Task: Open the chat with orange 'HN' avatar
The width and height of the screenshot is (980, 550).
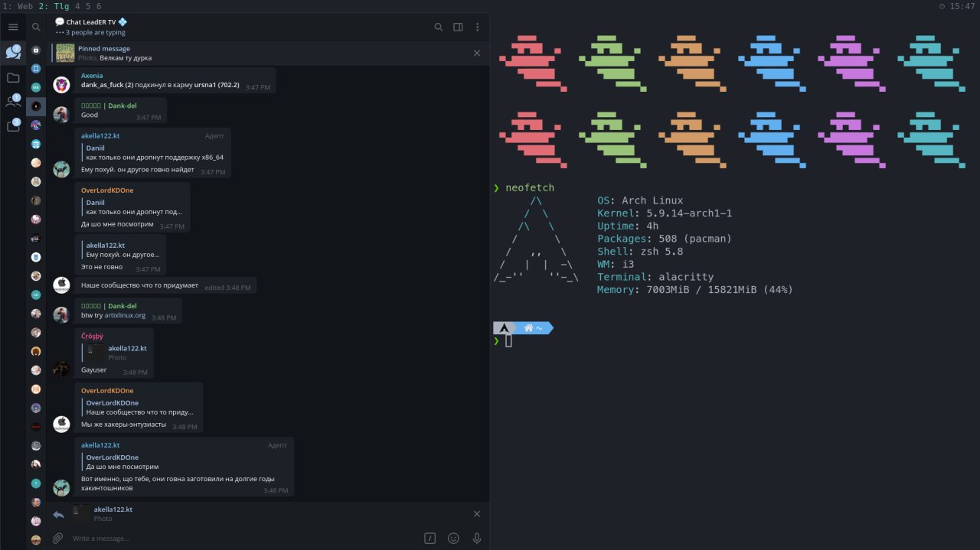Action: tap(36, 389)
